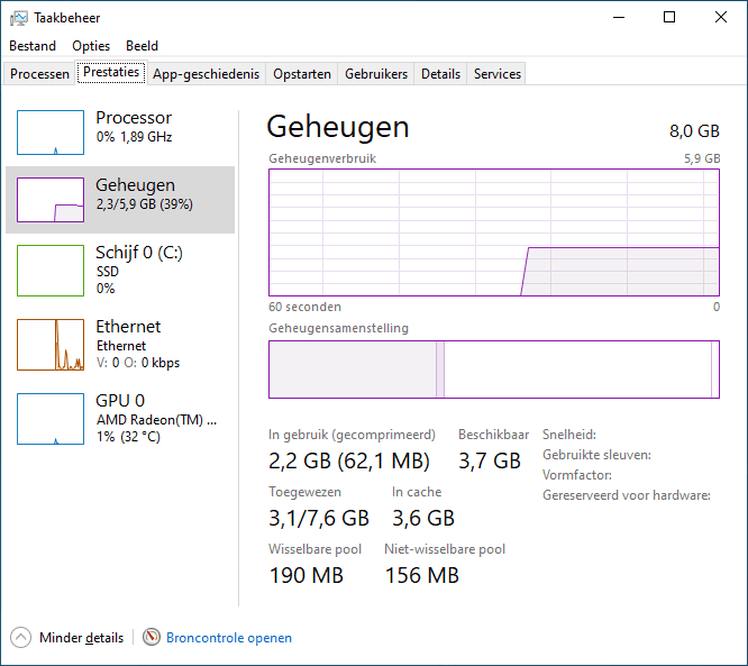The height and width of the screenshot is (666, 748).
Task: Switch to the Gebruikers tab
Action: tap(376, 74)
